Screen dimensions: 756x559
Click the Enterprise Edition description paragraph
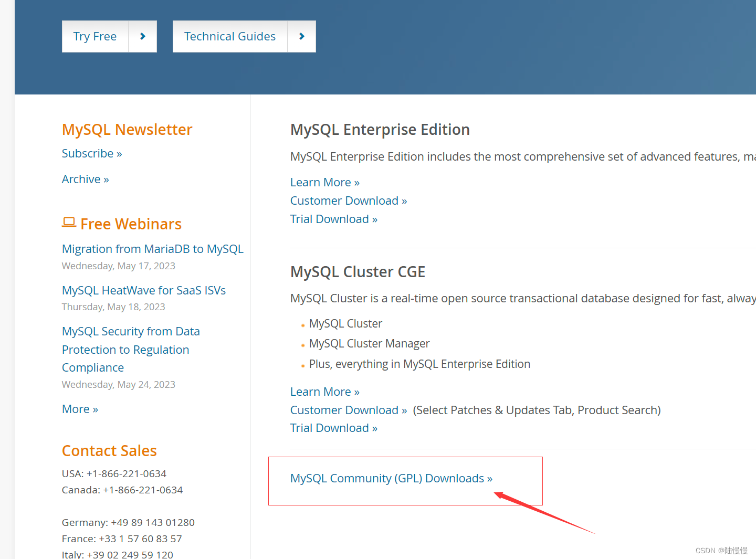pyautogui.click(x=523, y=156)
